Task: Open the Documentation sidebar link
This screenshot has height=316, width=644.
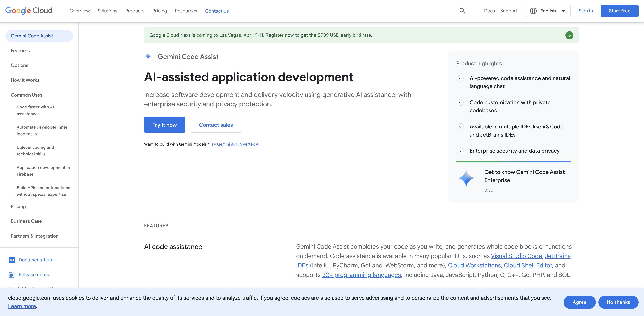Action: click(35, 260)
